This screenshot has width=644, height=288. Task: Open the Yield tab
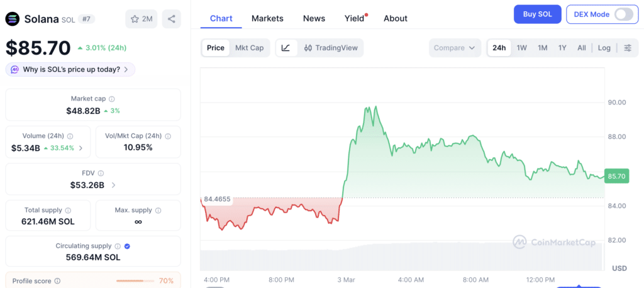pos(355,18)
